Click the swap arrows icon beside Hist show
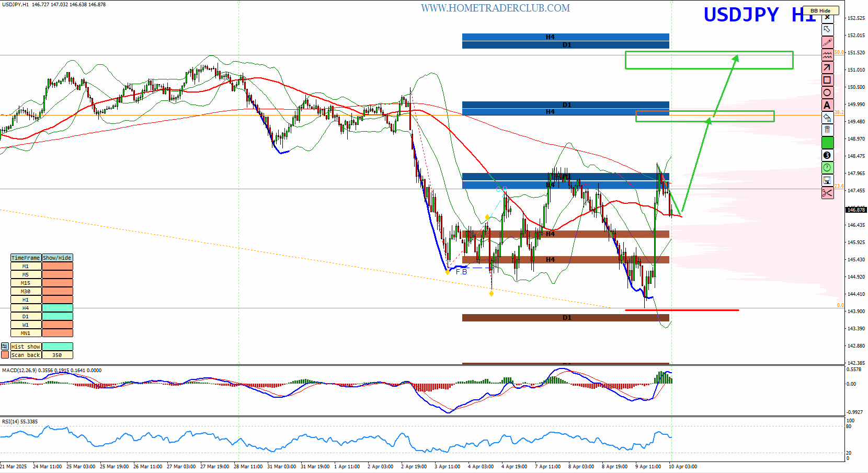Screen dimensions: 868x473 tap(5, 347)
